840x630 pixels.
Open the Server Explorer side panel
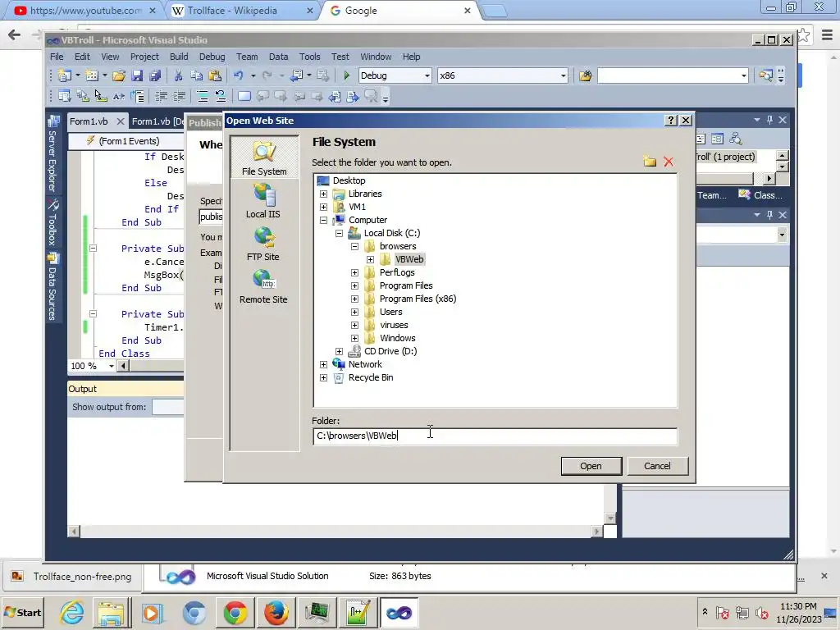point(53,153)
